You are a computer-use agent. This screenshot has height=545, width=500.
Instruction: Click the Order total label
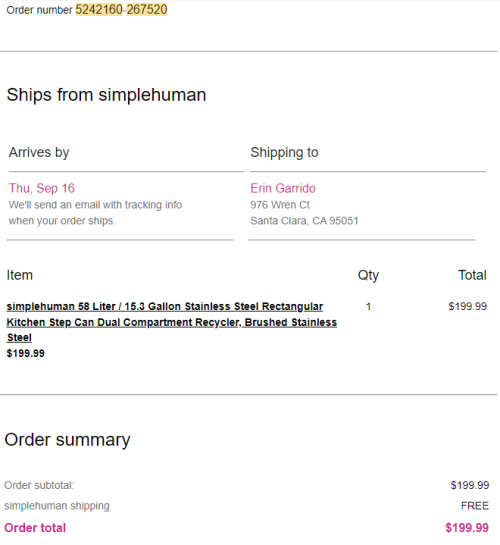point(35,528)
